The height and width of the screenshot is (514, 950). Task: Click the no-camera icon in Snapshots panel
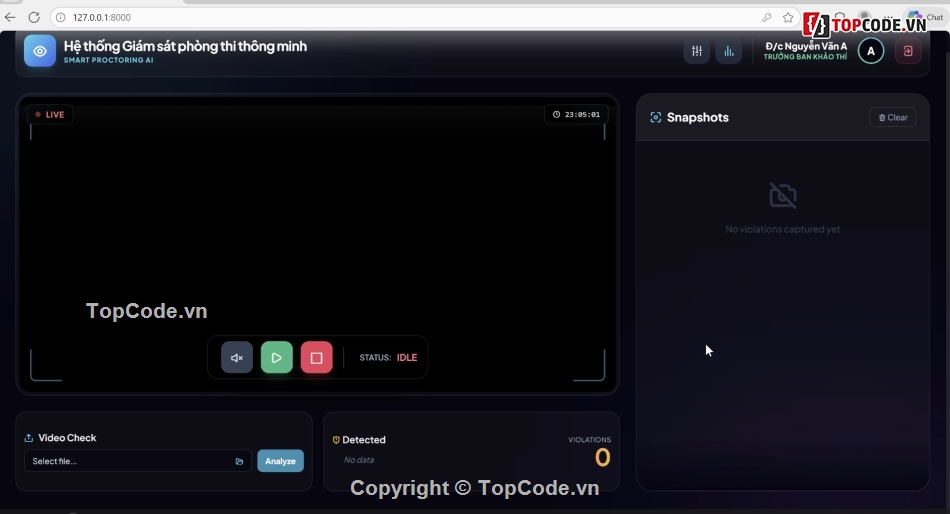783,195
